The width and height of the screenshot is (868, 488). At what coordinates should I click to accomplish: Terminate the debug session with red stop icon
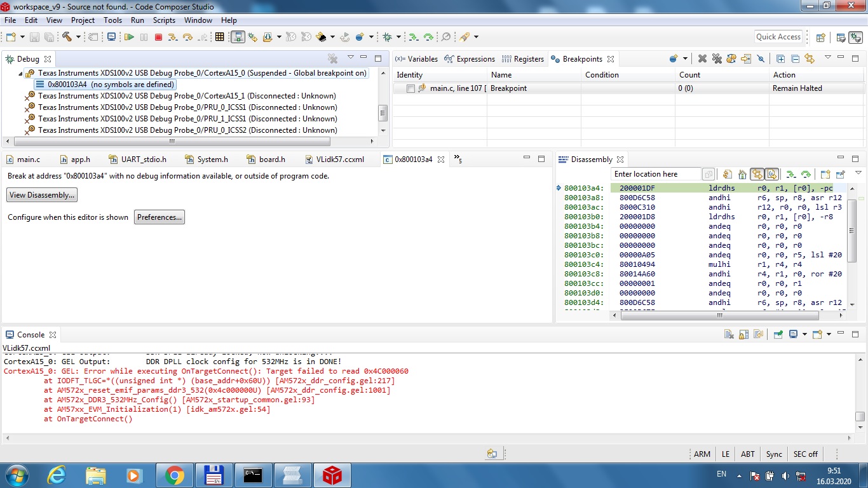click(157, 36)
